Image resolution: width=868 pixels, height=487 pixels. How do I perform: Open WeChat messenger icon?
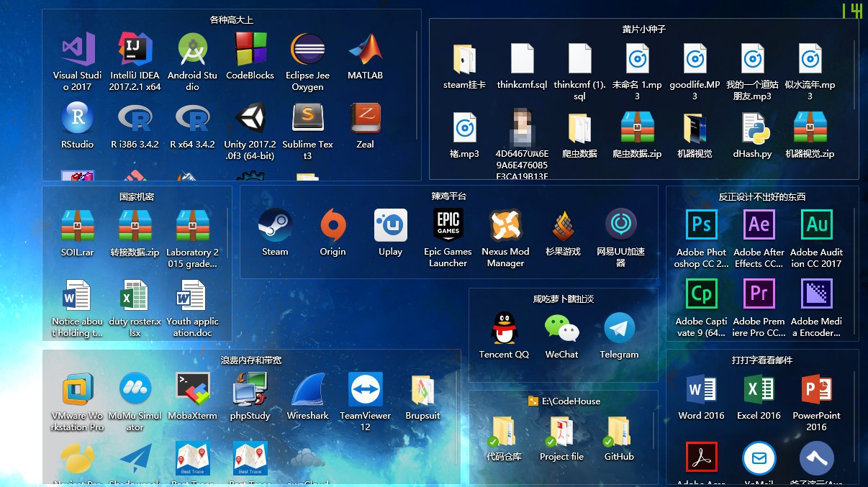[561, 329]
